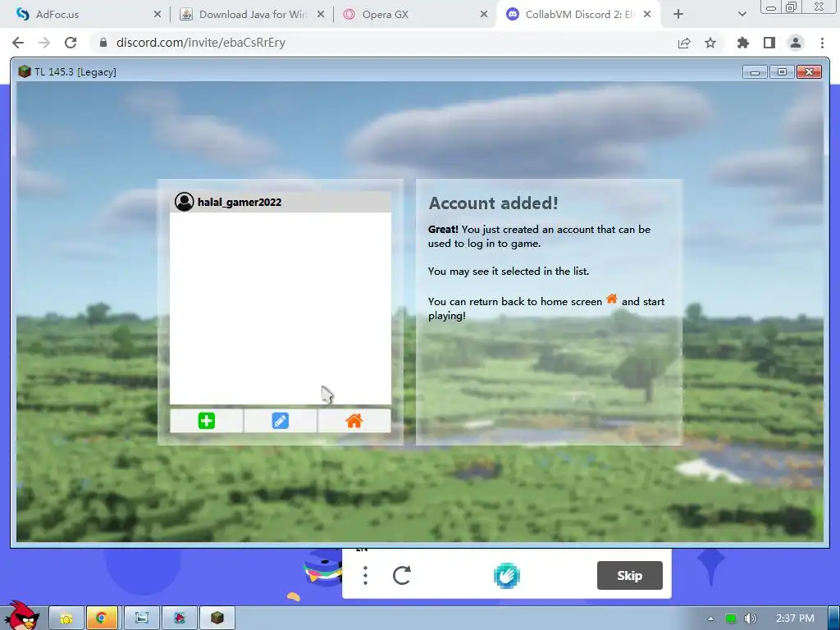The width and height of the screenshot is (840, 630).
Task: Close the CollabVM Discord tab
Action: coord(647,15)
